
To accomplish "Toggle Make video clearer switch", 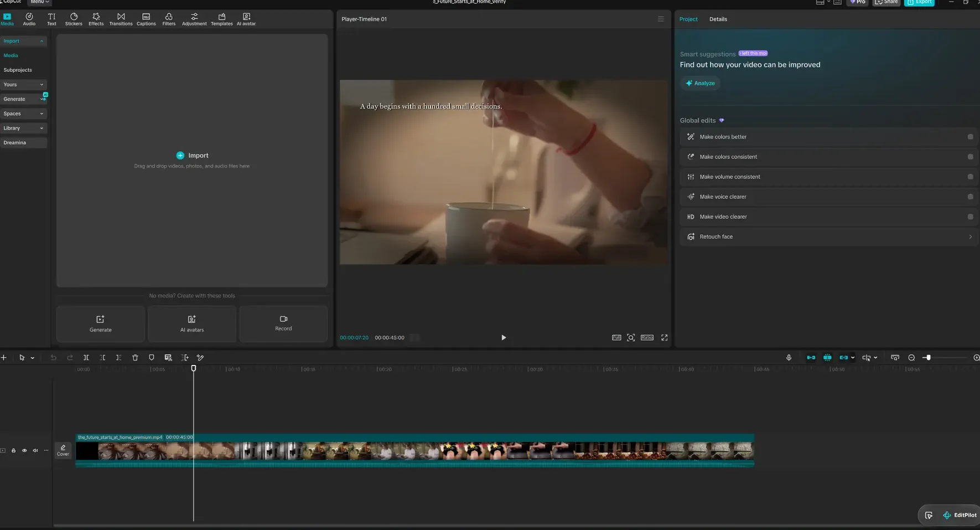I will (970, 217).
